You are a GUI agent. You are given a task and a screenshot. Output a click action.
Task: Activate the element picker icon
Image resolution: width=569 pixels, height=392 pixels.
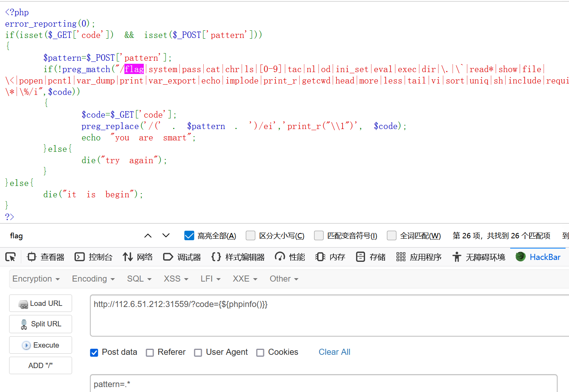11,257
